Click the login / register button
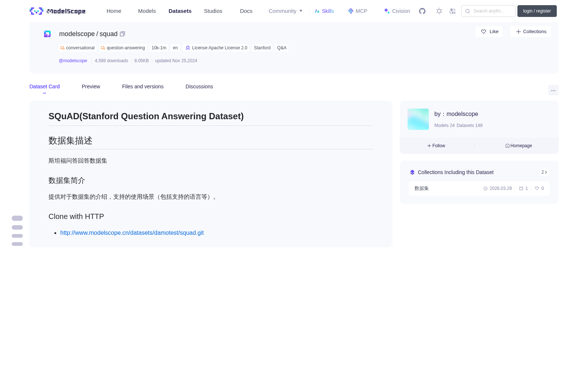This screenshot has width=588, height=368. pyautogui.click(x=537, y=11)
